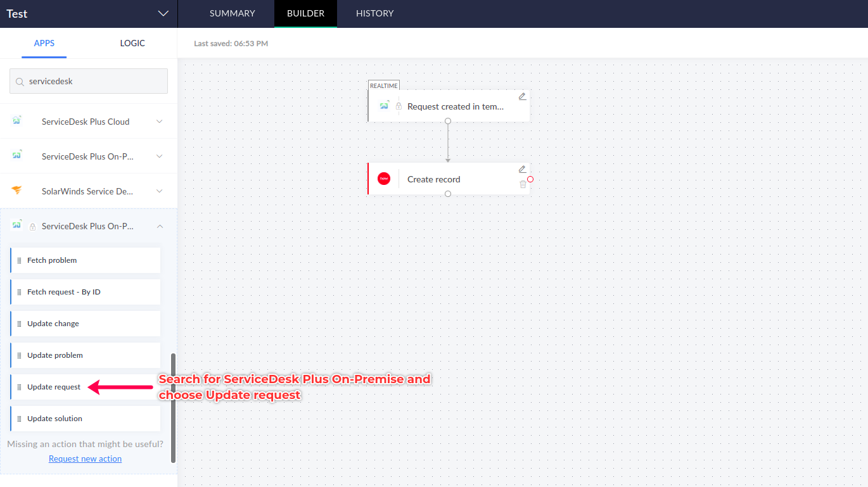This screenshot has height=487, width=868.
Task: Switch to the BUILDER tab
Action: (x=305, y=13)
